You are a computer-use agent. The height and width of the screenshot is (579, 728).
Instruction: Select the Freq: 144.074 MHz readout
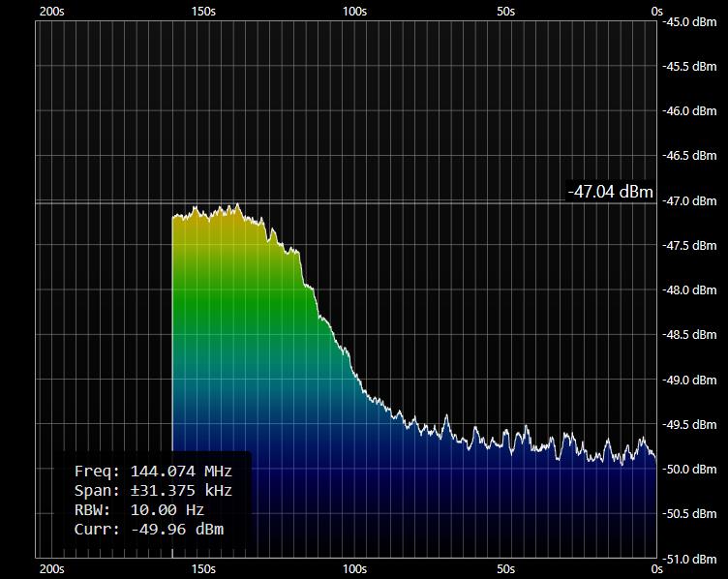153,472
